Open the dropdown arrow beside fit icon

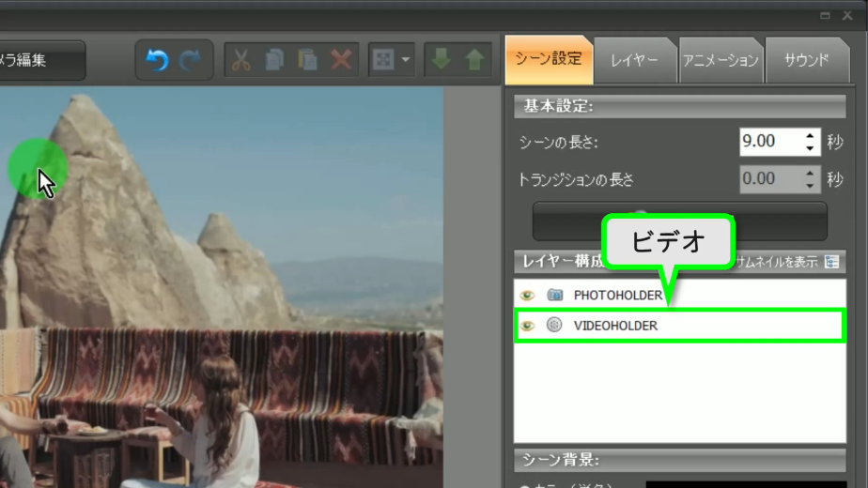pos(406,60)
